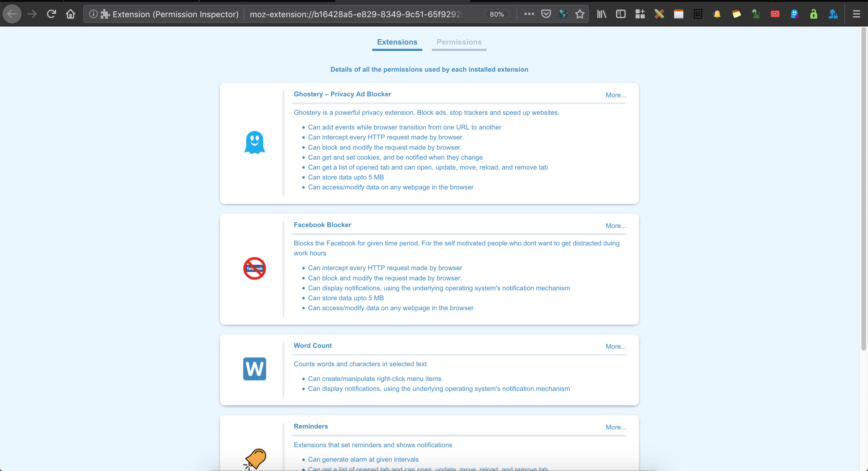The height and width of the screenshot is (471, 868).
Task: Click the browser back arrow button
Action: point(12,13)
